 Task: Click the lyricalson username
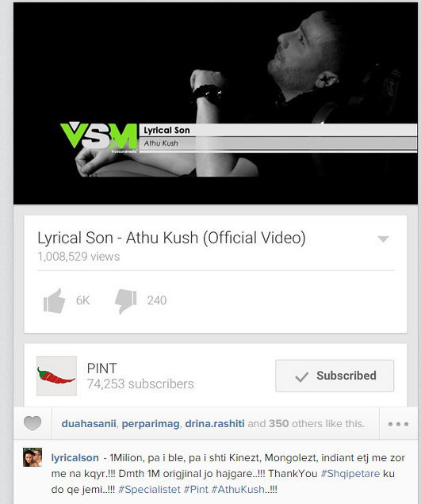point(75,457)
